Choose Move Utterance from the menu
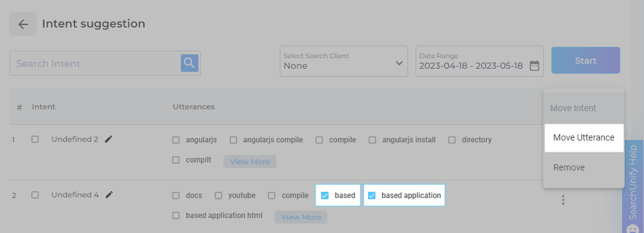The width and height of the screenshot is (644, 233). tap(584, 138)
